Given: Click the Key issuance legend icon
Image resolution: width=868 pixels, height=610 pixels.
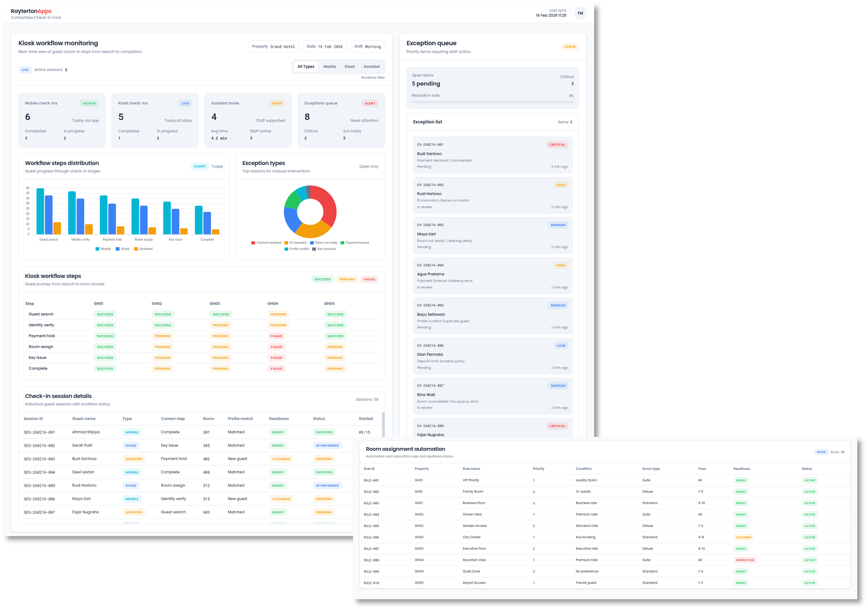Looking at the screenshot, I should click(x=314, y=249).
